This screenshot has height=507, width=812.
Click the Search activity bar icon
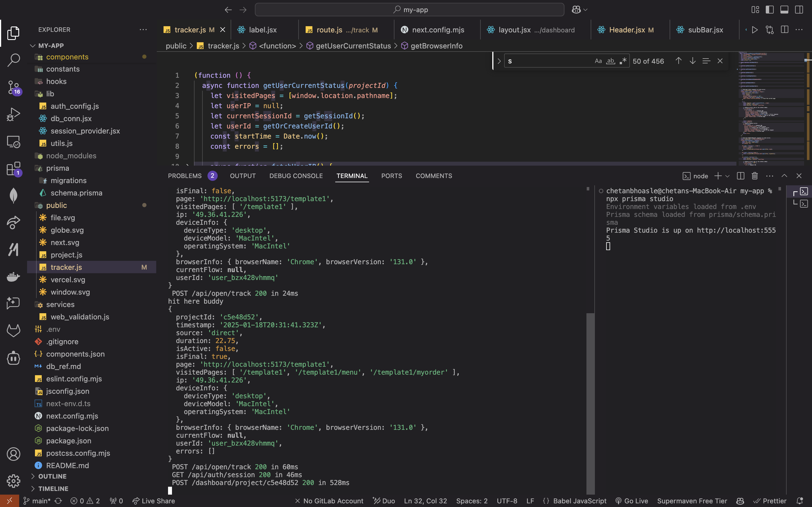(x=14, y=60)
